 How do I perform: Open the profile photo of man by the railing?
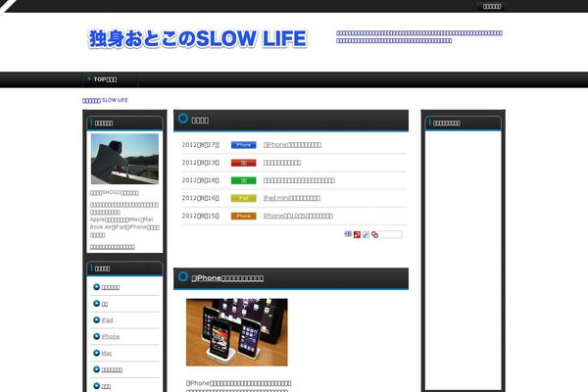coord(124,159)
